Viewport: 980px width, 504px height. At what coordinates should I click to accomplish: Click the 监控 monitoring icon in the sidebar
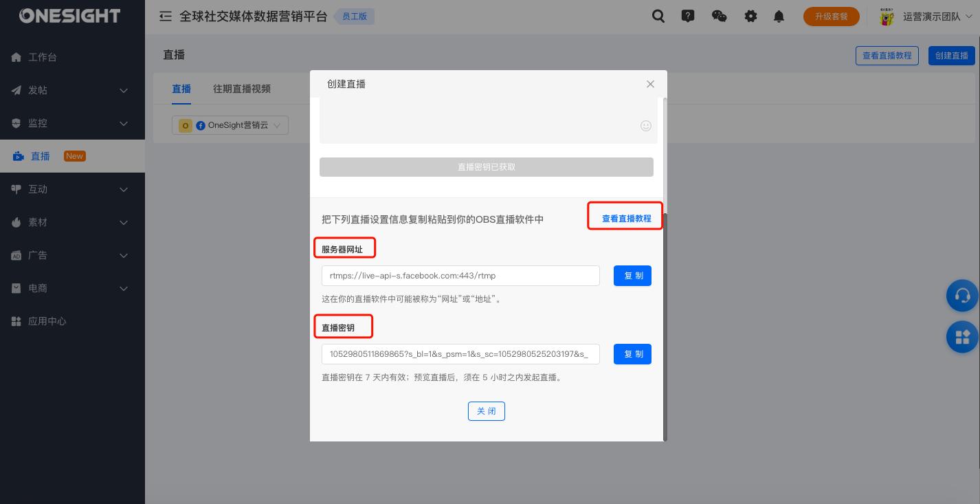[x=16, y=123]
